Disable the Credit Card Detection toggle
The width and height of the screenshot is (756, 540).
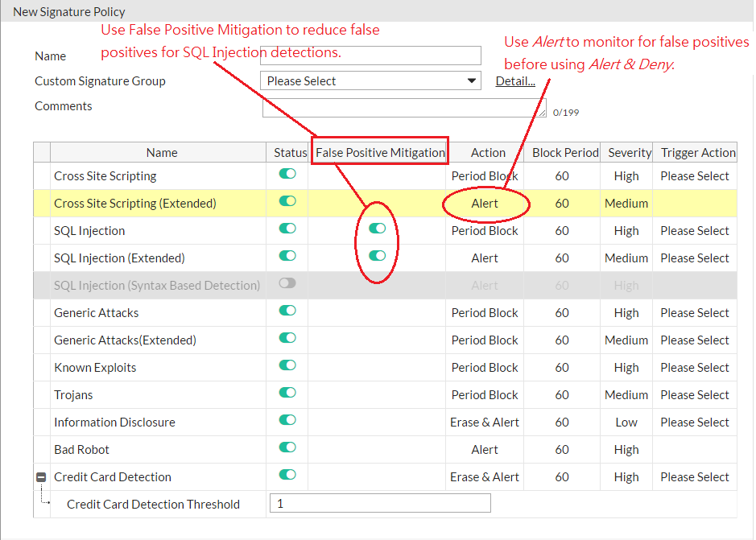(x=287, y=476)
